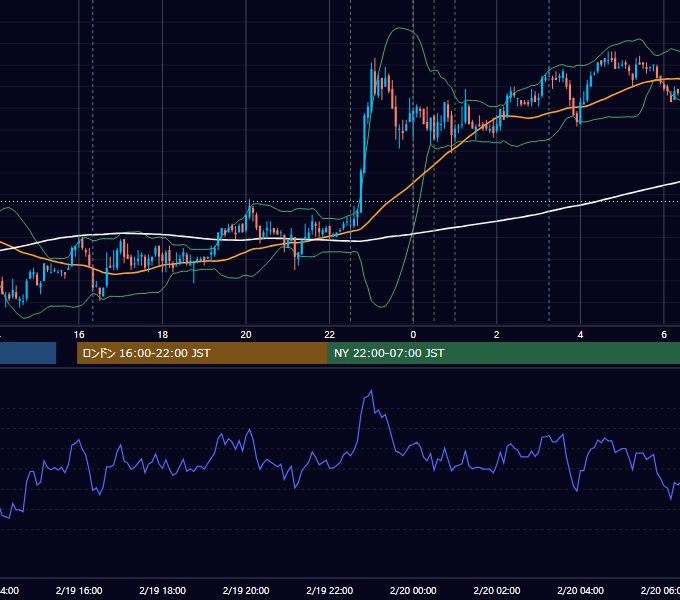Click hour label 16 on price chart axis
This screenshot has height=600, width=680.
[79, 335]
